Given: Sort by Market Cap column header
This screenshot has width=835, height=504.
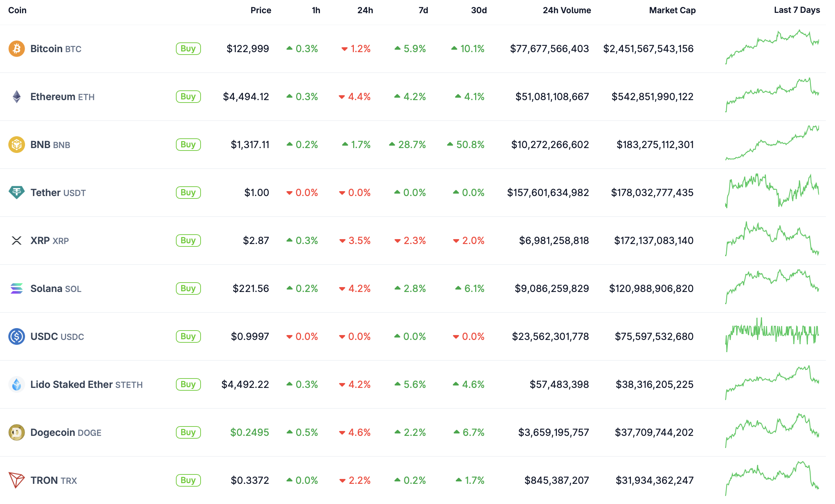Looking at the screenshot, I should click(672, 10).
